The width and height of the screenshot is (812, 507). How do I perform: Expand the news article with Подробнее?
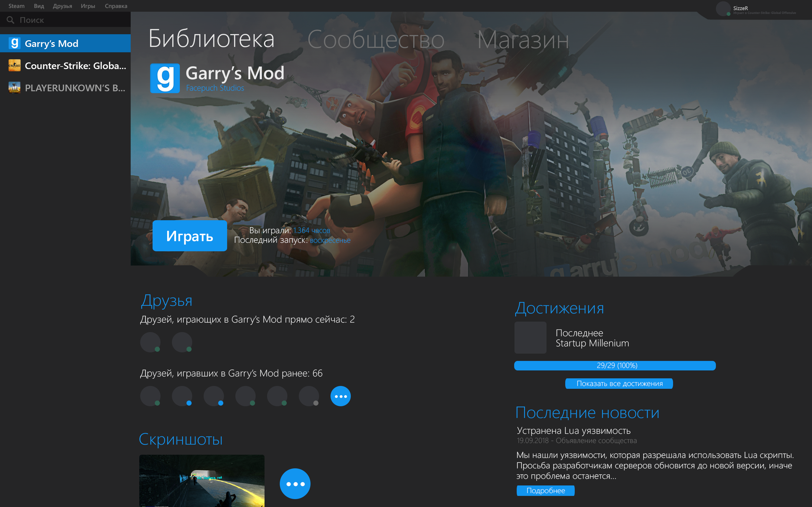pos(545,491)
